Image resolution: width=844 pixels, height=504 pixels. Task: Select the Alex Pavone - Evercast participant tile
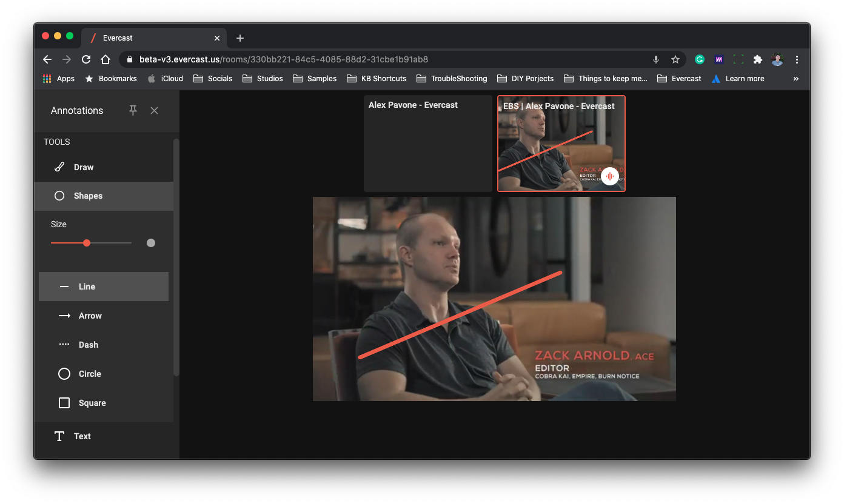tap(428, 144)
